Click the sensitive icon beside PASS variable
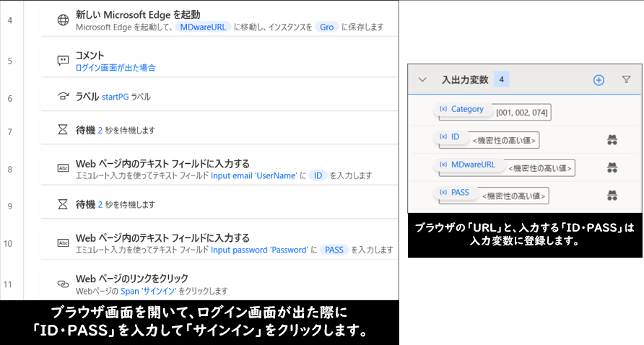The image size is (644, 345). [612, 196]
